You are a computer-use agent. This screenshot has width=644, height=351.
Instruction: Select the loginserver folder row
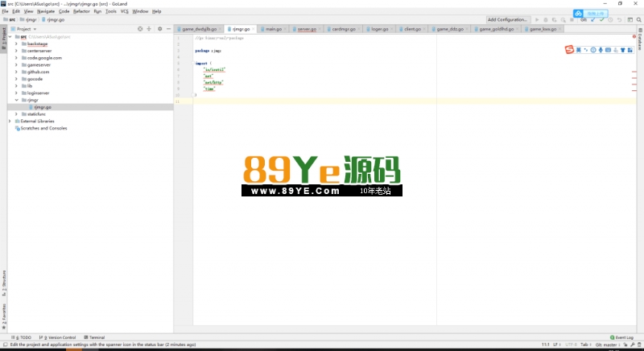(x=90, y=93)
